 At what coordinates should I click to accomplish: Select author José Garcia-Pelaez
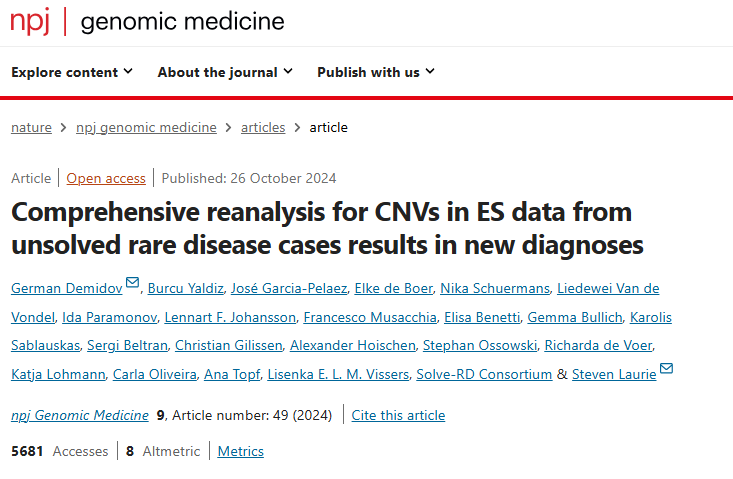click(289, 289)
